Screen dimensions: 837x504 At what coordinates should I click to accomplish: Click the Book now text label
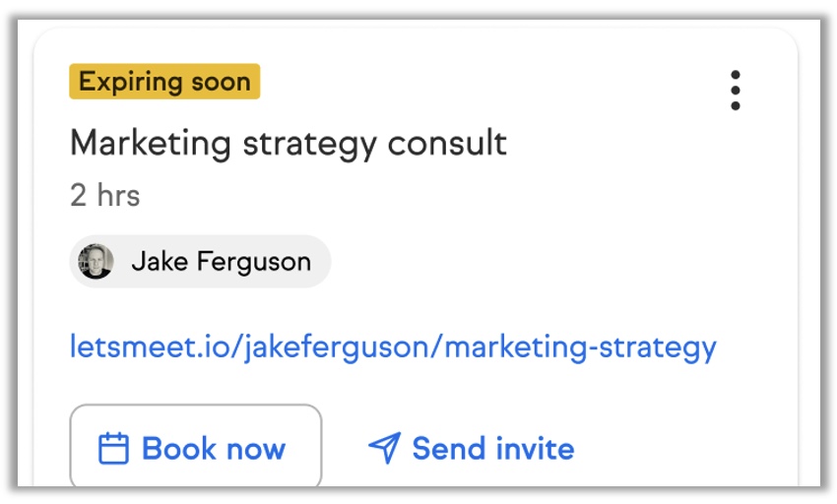(x=214, y=449)
